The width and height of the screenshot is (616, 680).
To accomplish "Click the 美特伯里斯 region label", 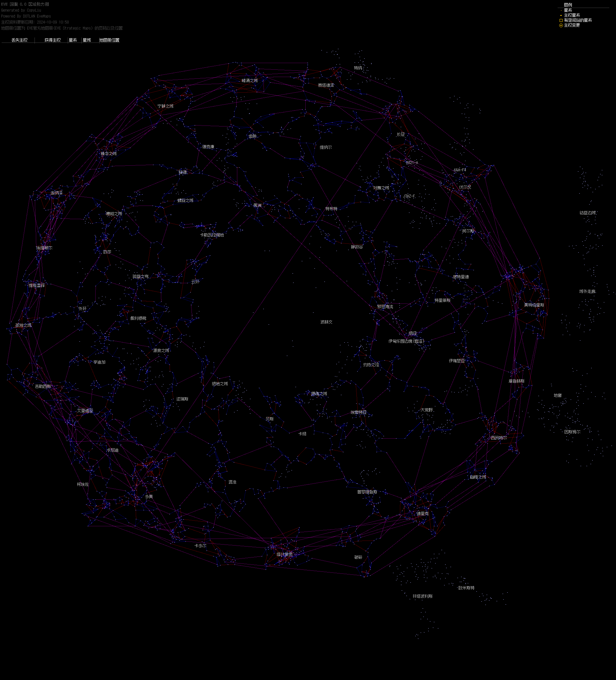I will click(534, 305).
